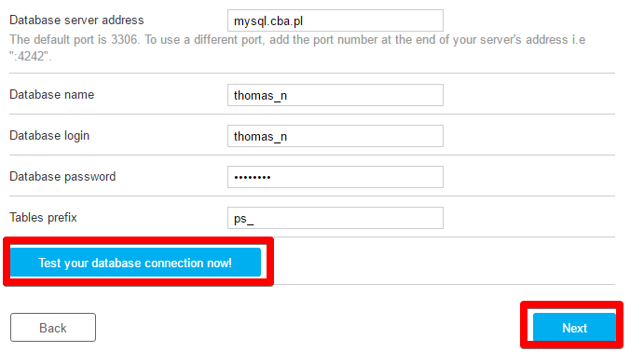The width and height of the screenshot is (644, 352).
Task: Place cursor in the masked password dots
Action: pos(253,177)
